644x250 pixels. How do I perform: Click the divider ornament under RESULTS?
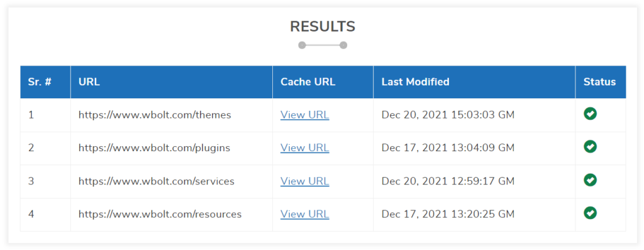coord(323,45)
